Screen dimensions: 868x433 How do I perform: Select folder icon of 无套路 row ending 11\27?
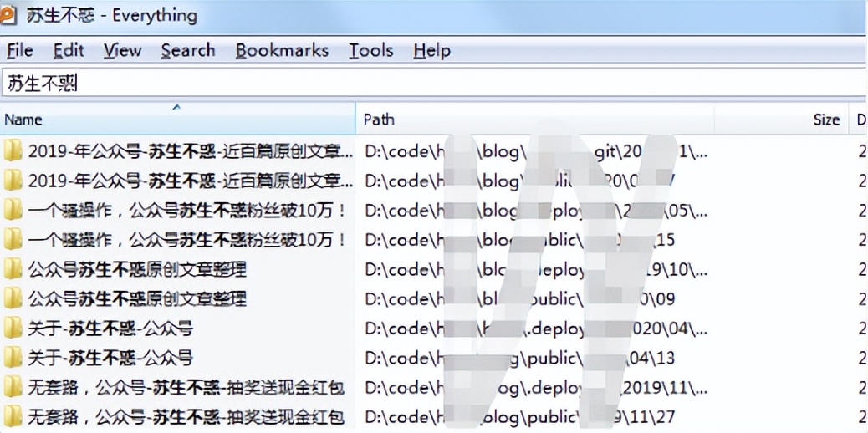click(x=13, y=416)
